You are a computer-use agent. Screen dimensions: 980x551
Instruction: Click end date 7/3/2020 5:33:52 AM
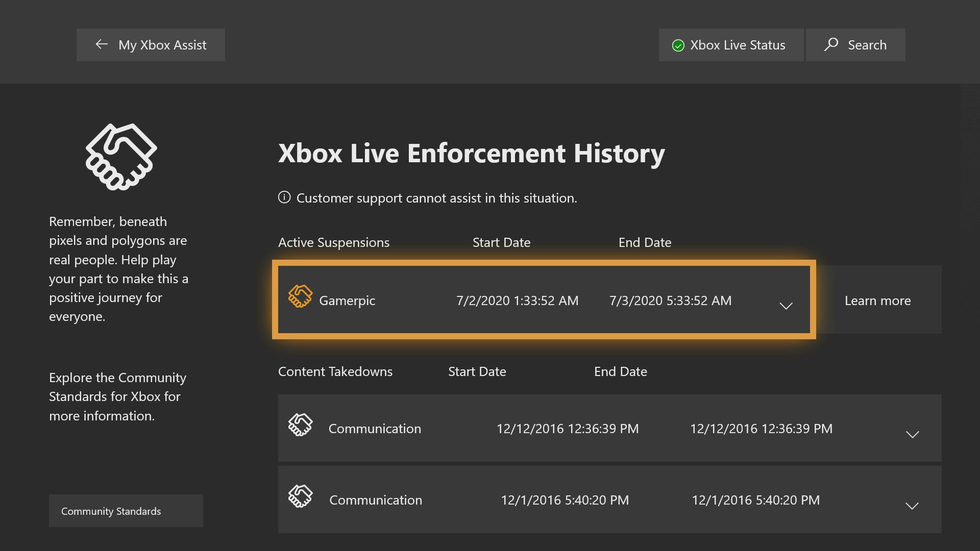click(x=670, y=300)
